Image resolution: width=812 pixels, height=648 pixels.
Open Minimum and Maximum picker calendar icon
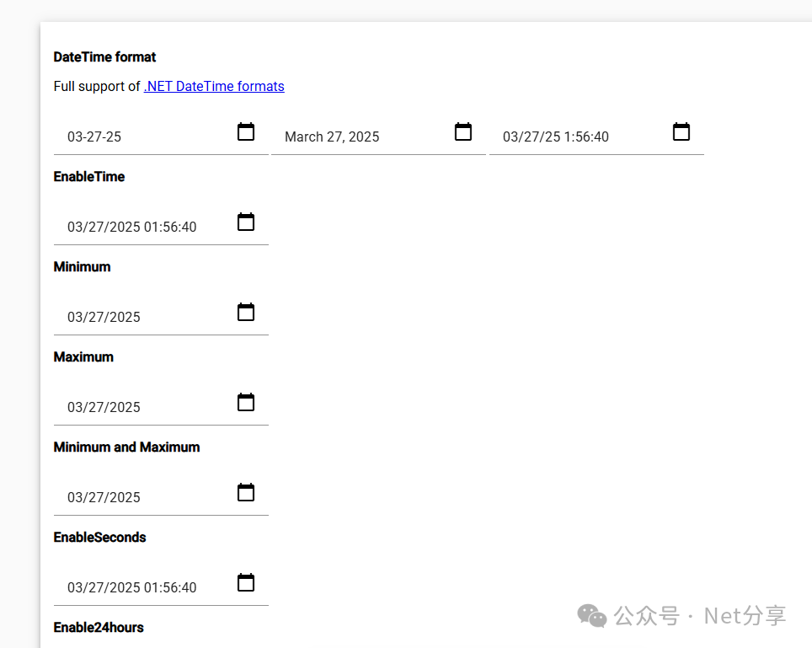[246, 492]
